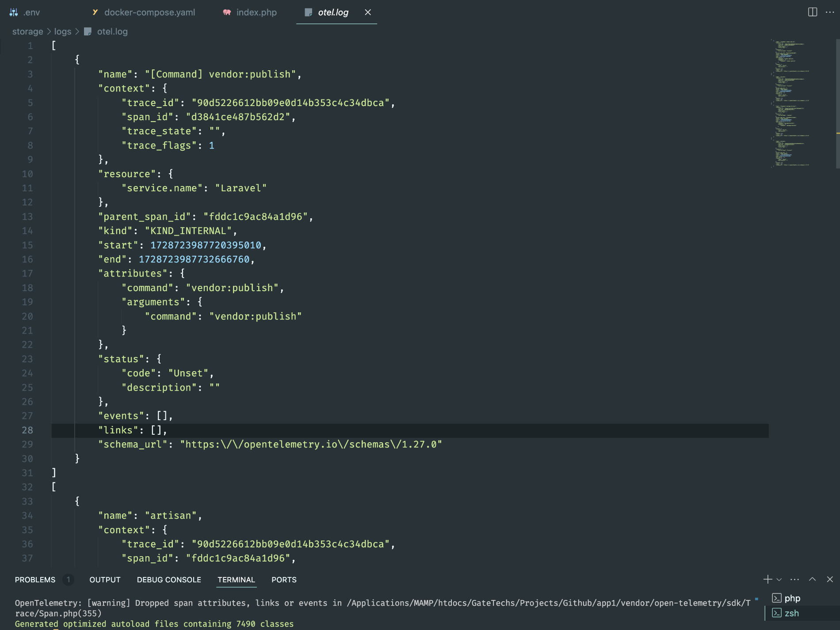Click line number 17 in the gutter

pos(27,273)
